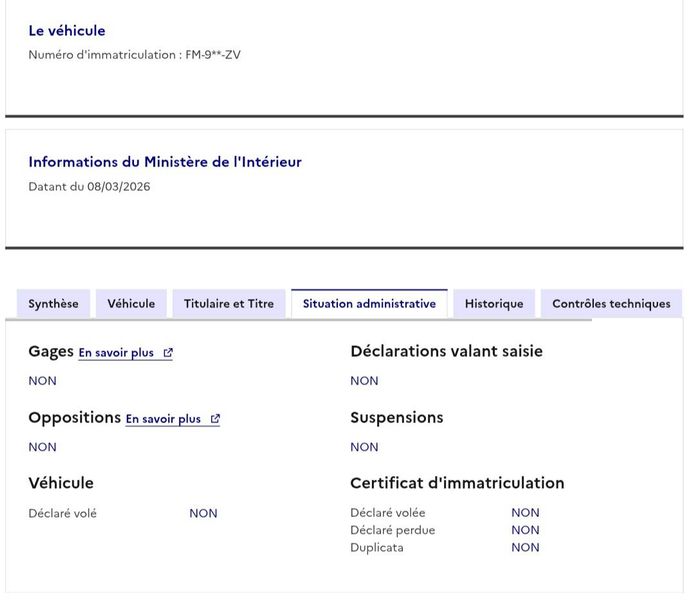Click the Gages section heading
Viewport: 695px width, 600px height.
(51, 351)
